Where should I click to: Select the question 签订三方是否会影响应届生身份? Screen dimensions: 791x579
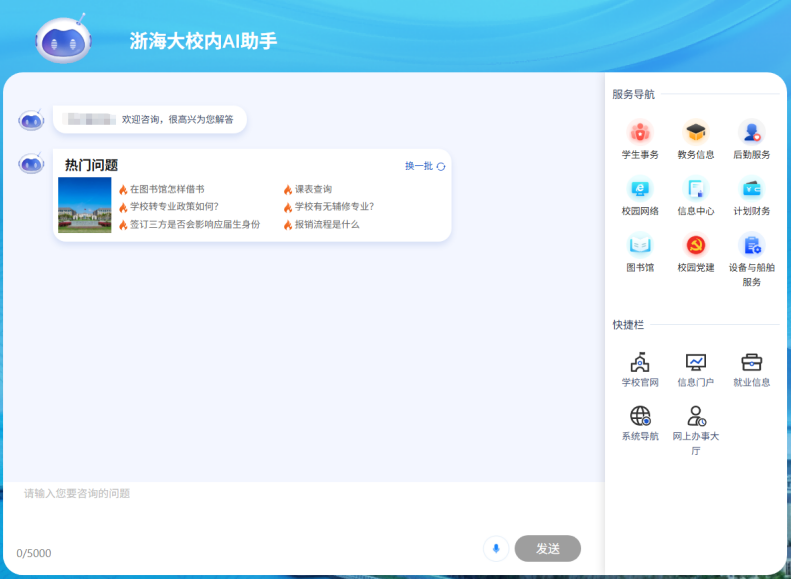coord(195,224)
